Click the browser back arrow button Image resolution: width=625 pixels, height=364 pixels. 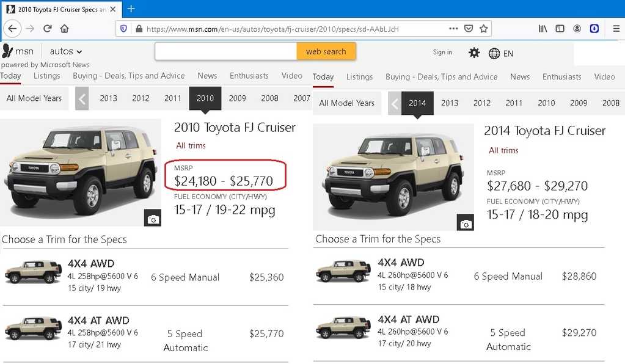(12, 29)
